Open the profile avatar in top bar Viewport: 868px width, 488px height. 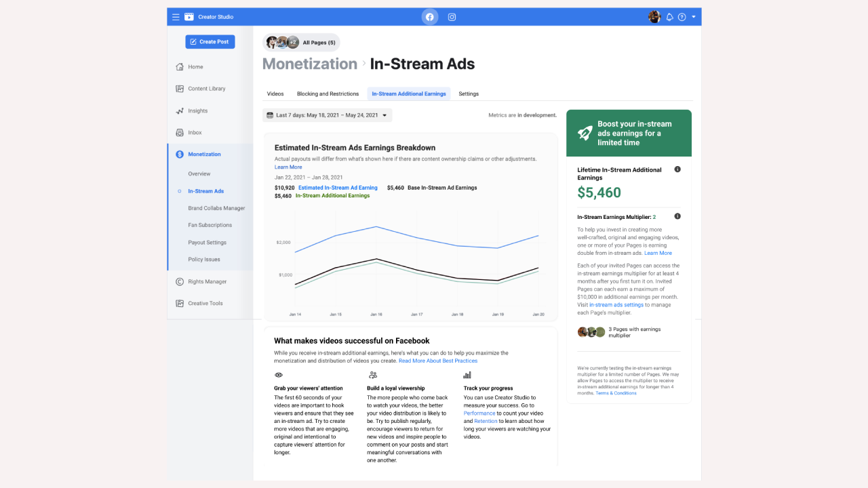click(x=654, y=17)
